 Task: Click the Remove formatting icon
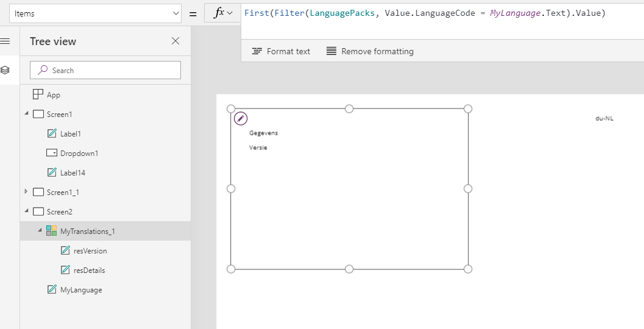(331, 51)
